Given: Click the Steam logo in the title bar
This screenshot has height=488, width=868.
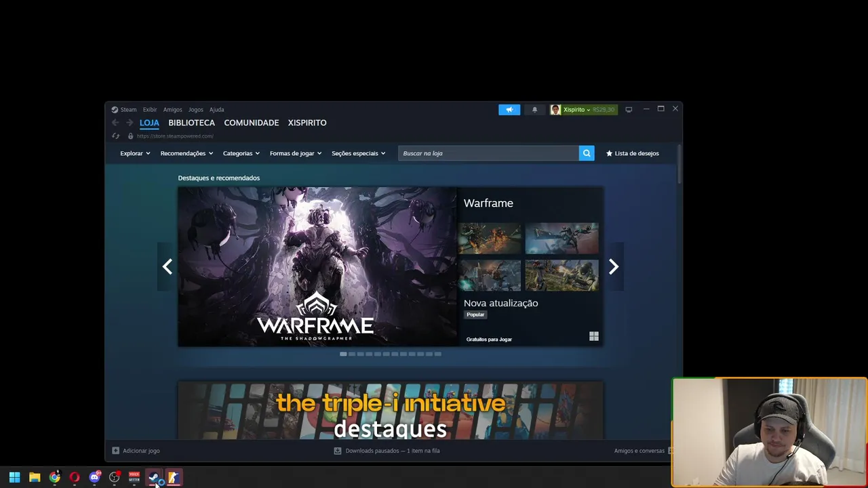Looking at the screenshot, I should [x=115, y=110].
